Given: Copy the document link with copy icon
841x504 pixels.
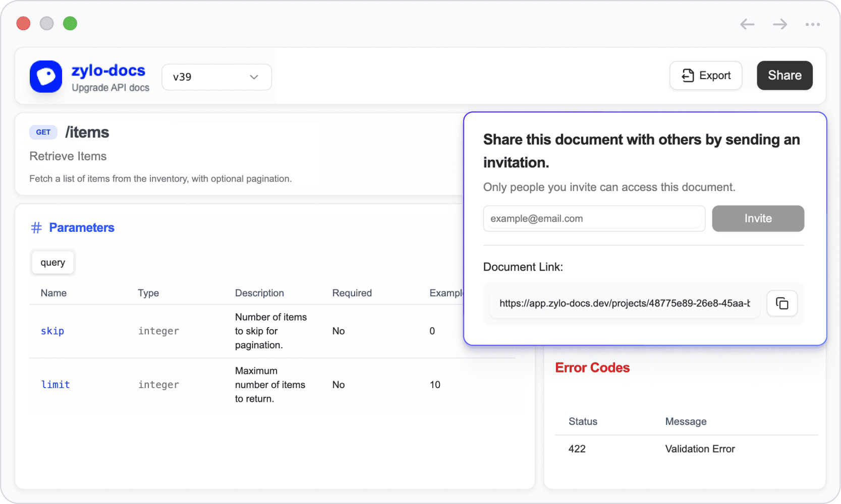Looking at the screenshot, I should [x=781, y=303].
